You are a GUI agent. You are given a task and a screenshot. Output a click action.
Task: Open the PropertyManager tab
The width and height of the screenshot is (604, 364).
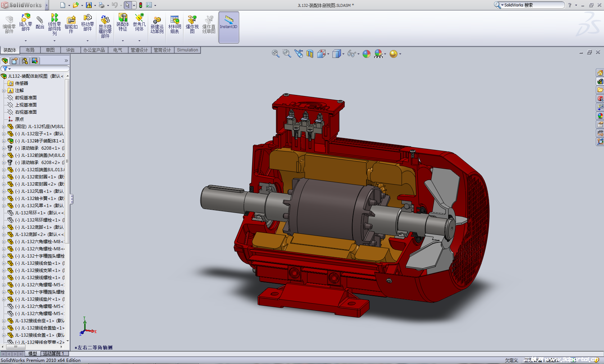tap(15, 61)
